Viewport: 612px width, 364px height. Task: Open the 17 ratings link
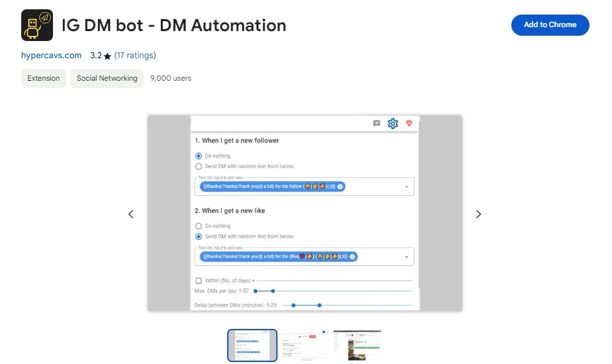(x=135, y=56)
